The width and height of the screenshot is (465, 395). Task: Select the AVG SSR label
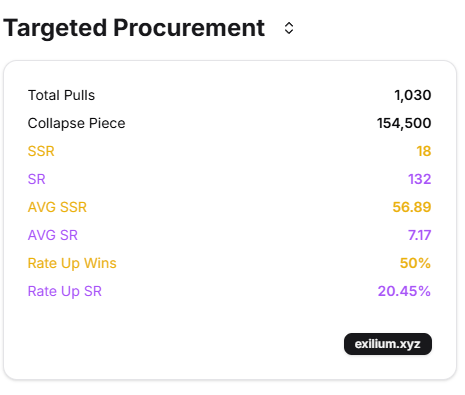57,207
